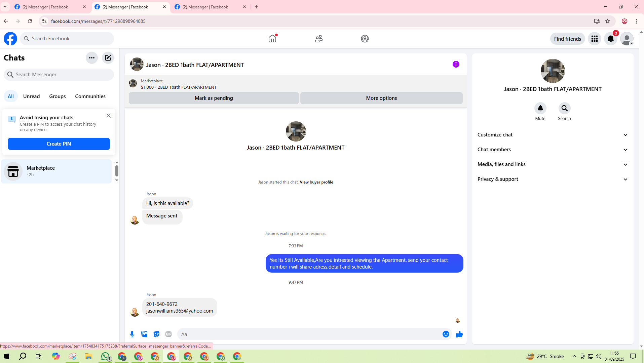This screenshot has height=363, width=644.
Task: Expand Media, files and links section
Action: tap(553, 164)
